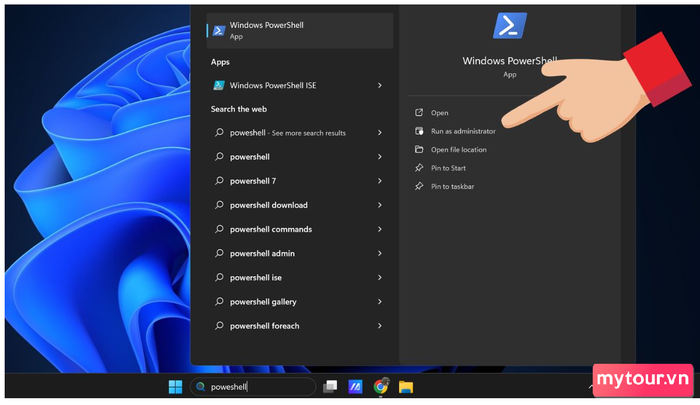
Task: Click the Pin to taskbar pin icon
Action: pos(419,186)
